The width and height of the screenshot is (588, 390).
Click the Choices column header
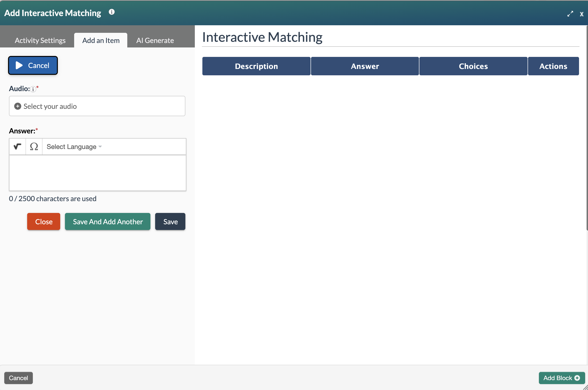(x=473, y=66)
